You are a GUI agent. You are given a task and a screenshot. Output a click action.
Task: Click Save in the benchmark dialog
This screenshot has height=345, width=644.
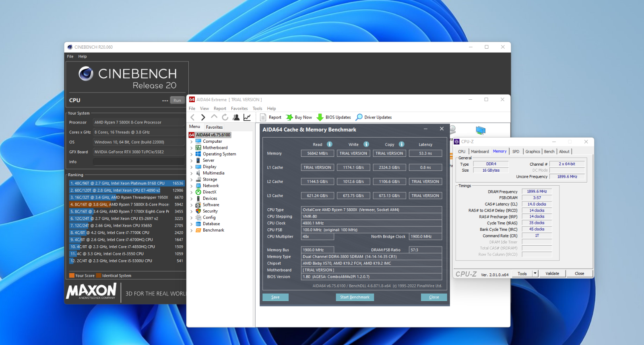coord(275,297)
